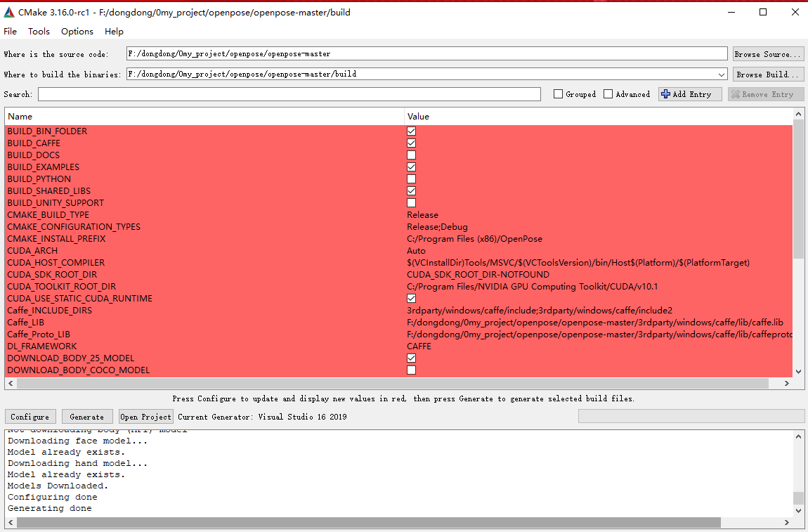The image size is (808, 532).
Task: Click the Current Generator label text
Action: [x=262, y=417]
